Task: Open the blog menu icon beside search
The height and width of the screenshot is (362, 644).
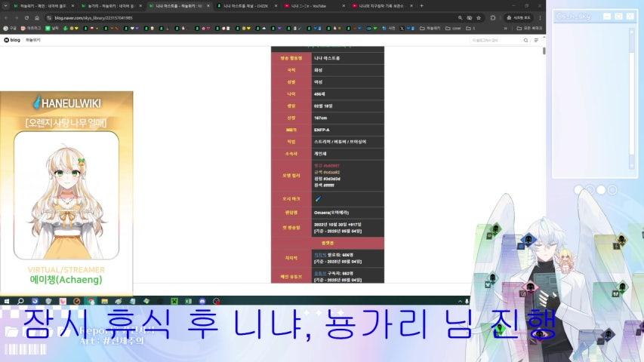Action: click(536, 40)
